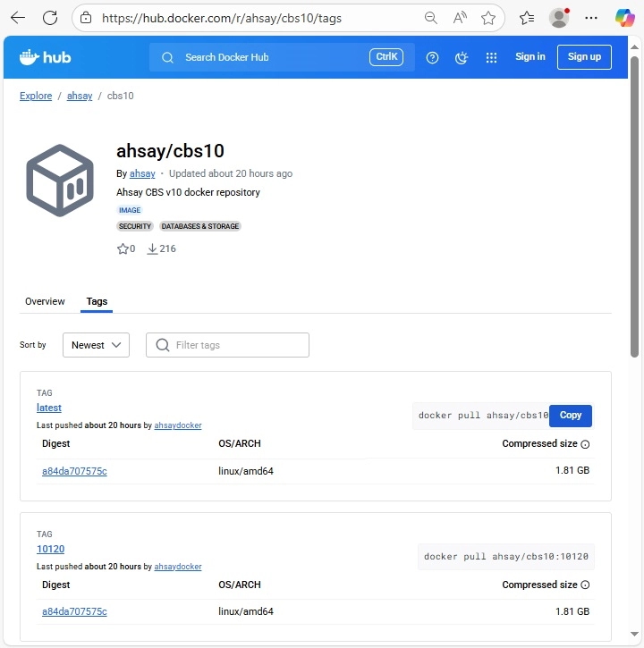Open the apps grid menu icon

coord(491,57)
